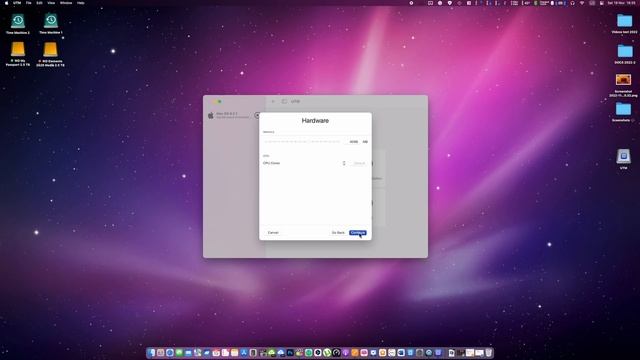
Task: Open Launchpad from the Dock
Action: point(160,353)
